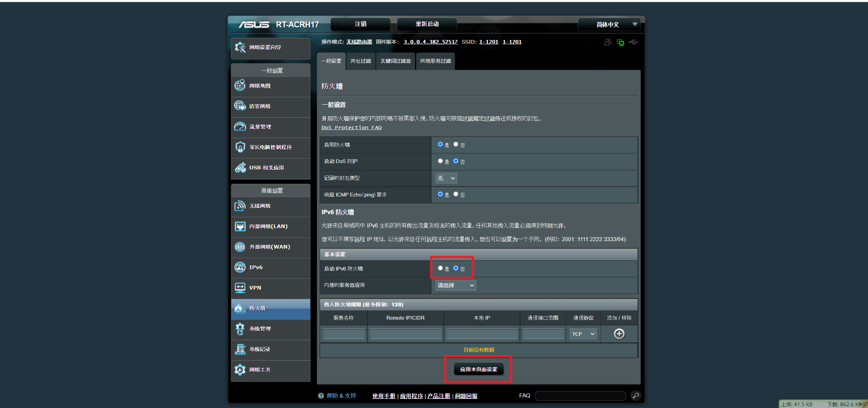
Task: Select No for DoS protection
Action: click(456, 161)
